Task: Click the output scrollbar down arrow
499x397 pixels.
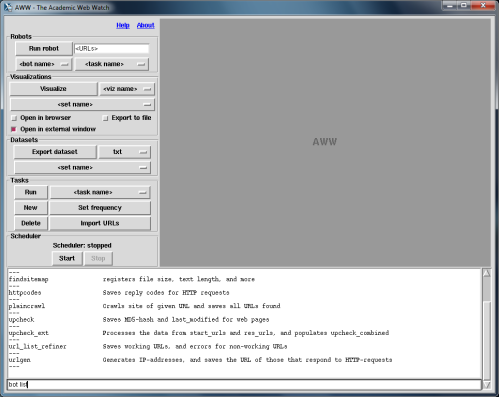Action: [x=487, y=385]
